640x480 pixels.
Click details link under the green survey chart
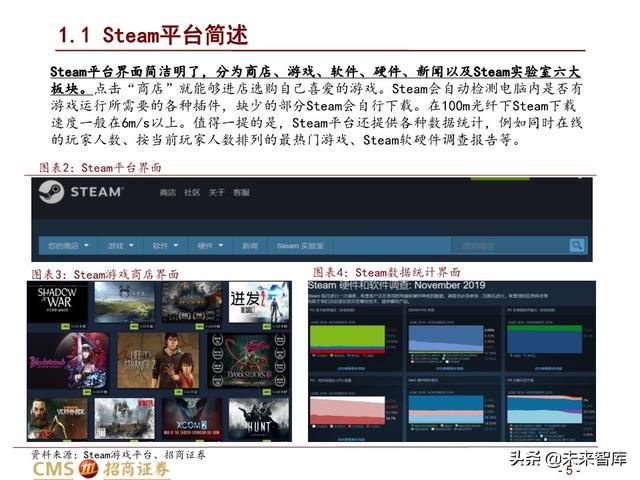coord(351,369)
